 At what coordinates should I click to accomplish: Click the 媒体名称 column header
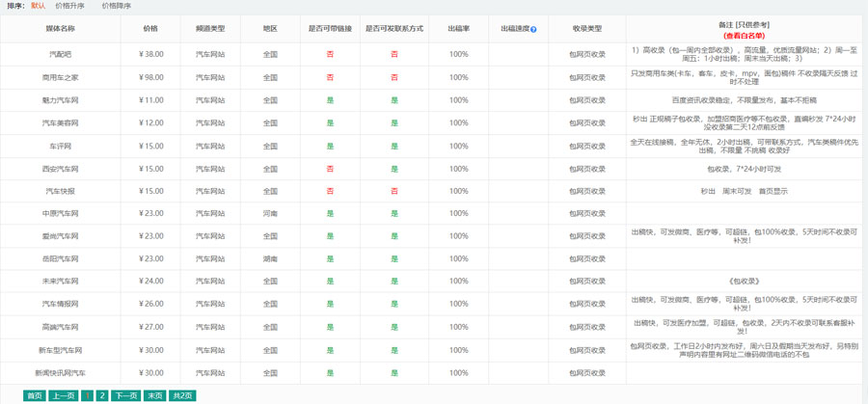60,29
